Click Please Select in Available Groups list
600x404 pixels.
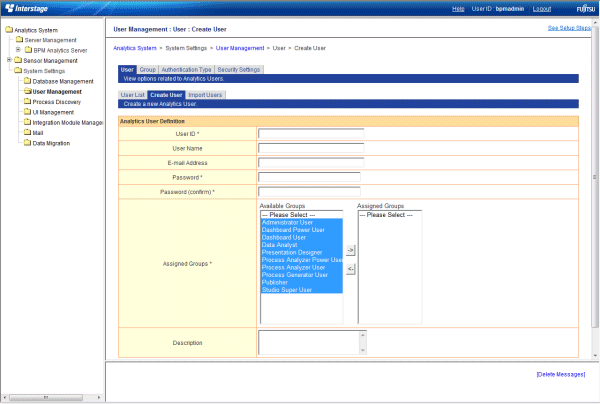click(x=302, y=215)
